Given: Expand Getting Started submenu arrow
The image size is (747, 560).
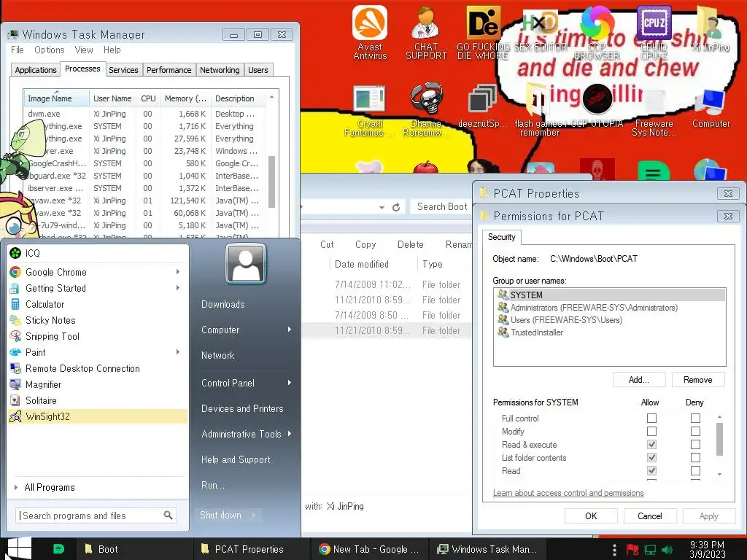Looking at the screenshot, I should pyautogui.click(x=178, y=288).
